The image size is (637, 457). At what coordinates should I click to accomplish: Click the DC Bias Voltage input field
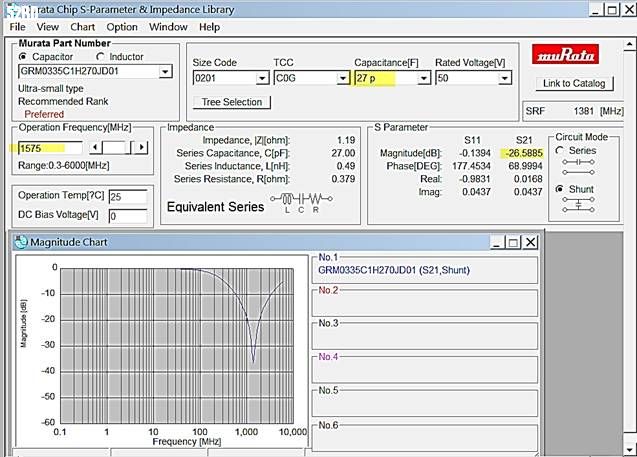tap(128, 216)
